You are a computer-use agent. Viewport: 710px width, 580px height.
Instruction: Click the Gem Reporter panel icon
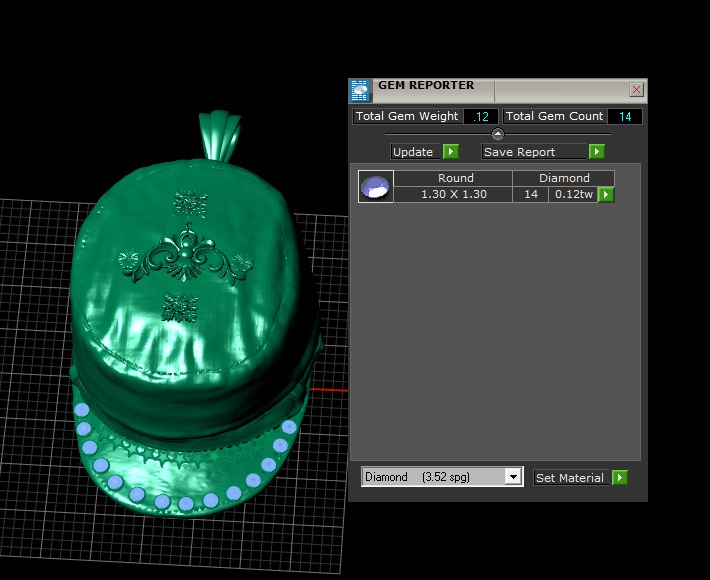coord(360,91)
